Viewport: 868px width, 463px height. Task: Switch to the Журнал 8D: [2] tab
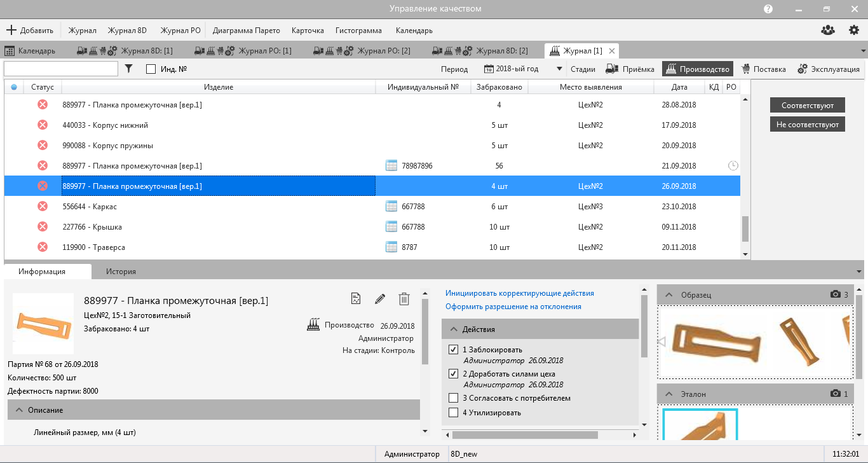(x=480, y=51)
